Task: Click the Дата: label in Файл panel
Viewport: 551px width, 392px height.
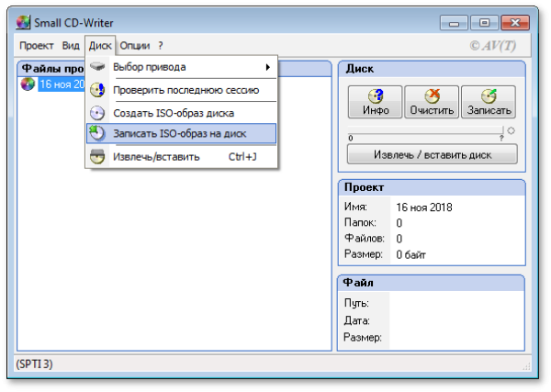Action: pos(356,320)
